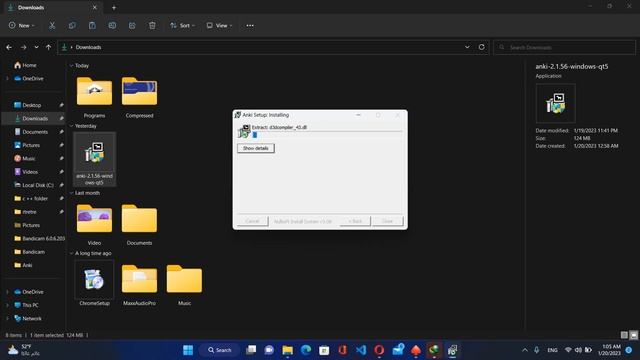The height and width of the screenshot is (360, 640).
Task: Open the Documents folder under Last month
Action: [139, 225]
